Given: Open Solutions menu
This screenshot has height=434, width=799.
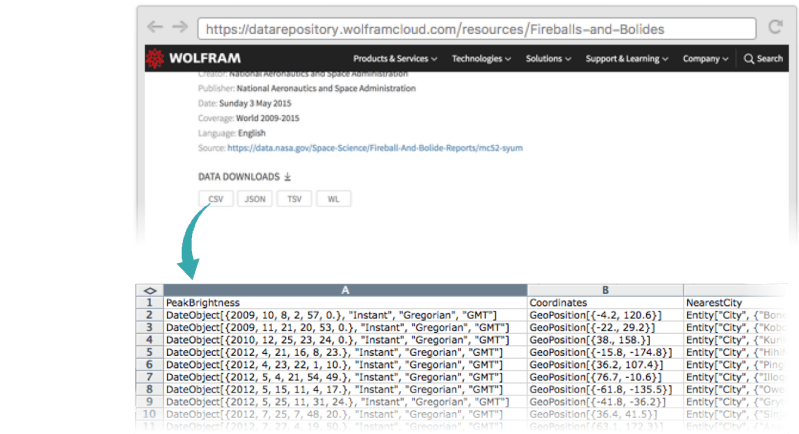Looking at the screenshot, I should pyautogui.click(x=548, y=59).
